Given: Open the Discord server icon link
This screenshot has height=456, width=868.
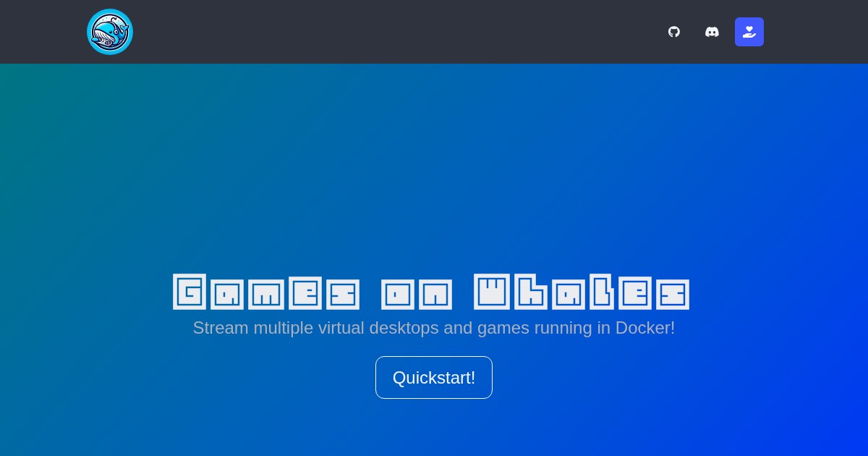Looking at the screenshot, I should pyautogui.click(x=712, y=32).
